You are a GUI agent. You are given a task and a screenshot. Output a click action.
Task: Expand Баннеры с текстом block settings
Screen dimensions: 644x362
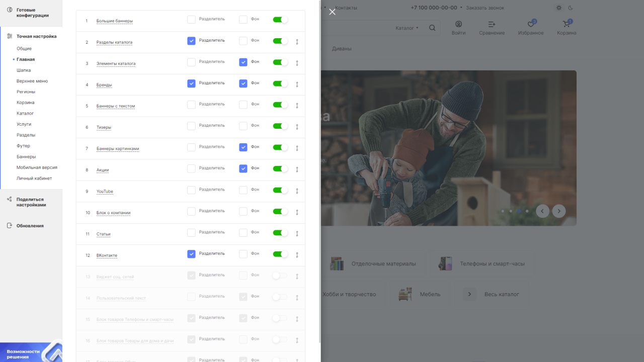116,106
